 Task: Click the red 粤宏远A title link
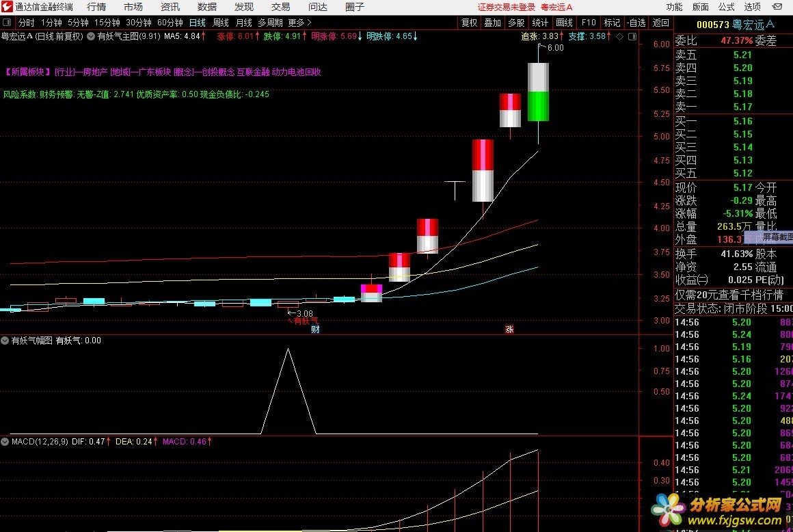(556, 7)
